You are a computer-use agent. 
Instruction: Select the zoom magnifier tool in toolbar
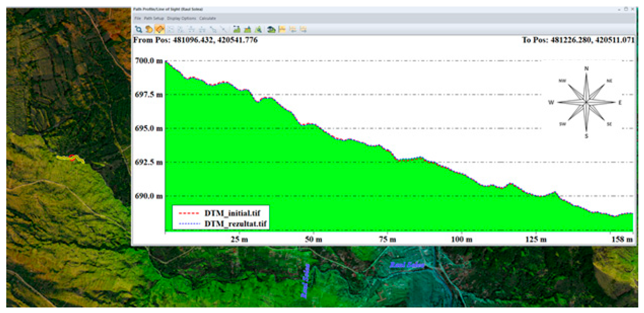pyautogui.click(x=138, y=29)
